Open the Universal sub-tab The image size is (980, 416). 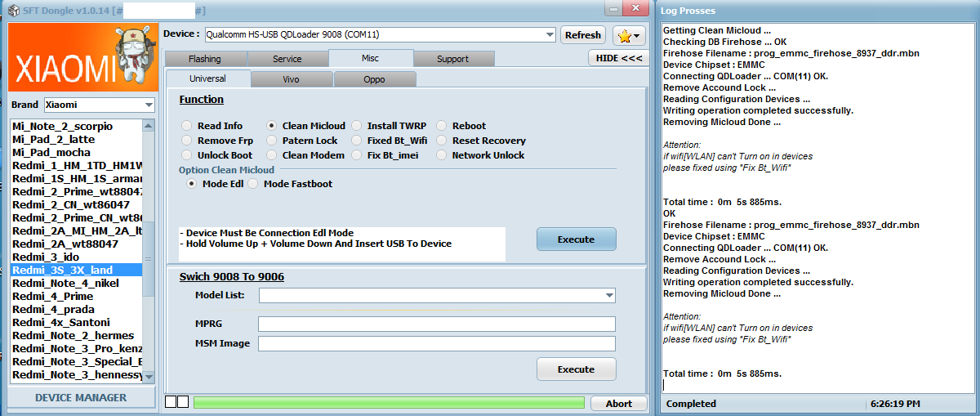click(208, 78)
